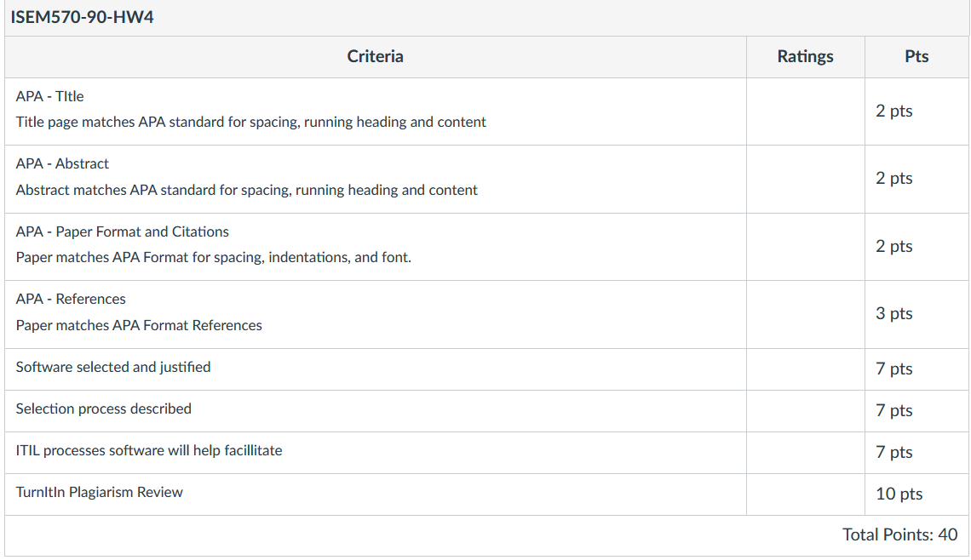This screenshot has height=560, width=971.
Task: Click the Total Points: 40 text
Action: click(x=899, y=534)
